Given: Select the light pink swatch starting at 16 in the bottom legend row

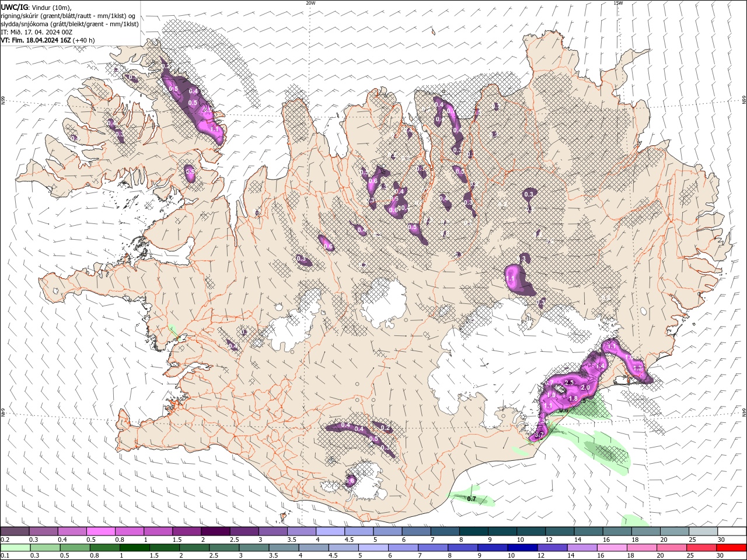Looking at the screenshot, I should coord(612,548).
